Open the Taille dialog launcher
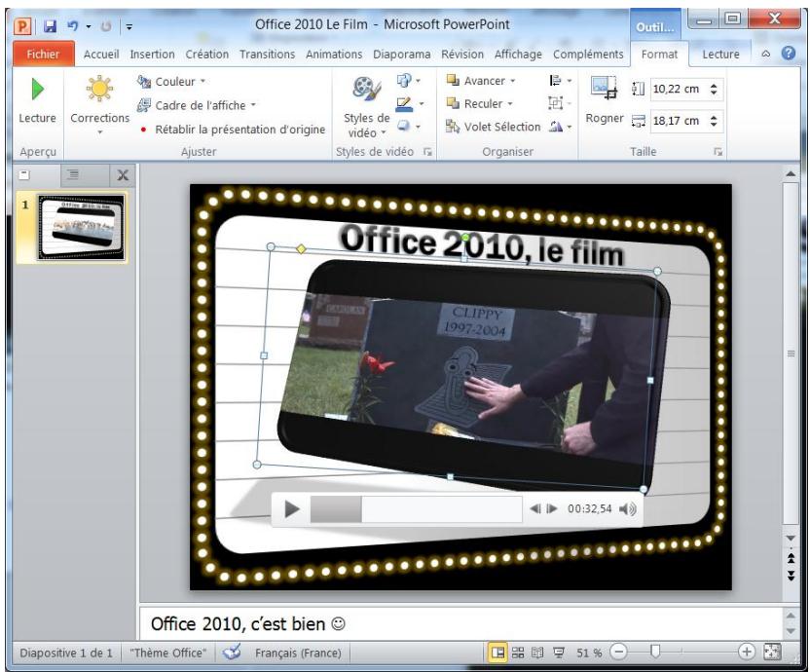 [x=718, y=152]
